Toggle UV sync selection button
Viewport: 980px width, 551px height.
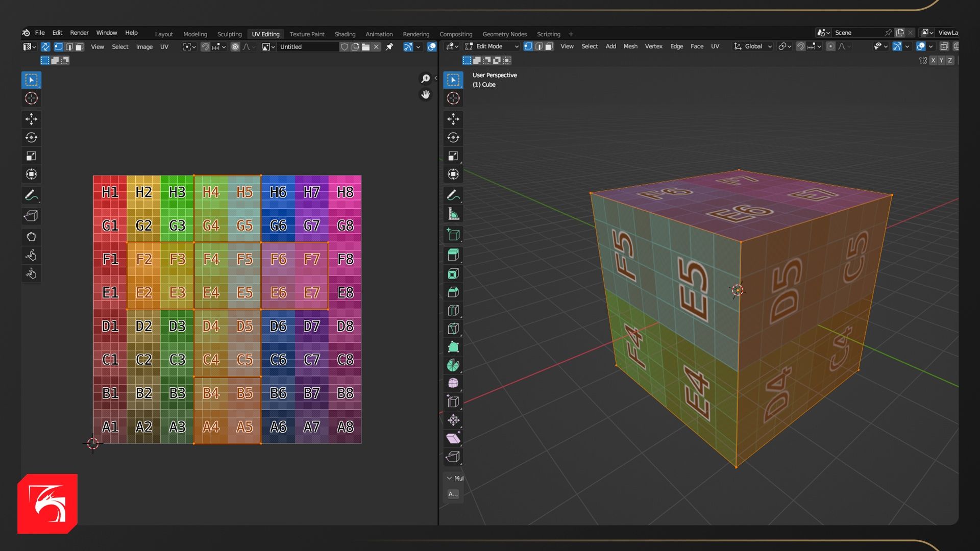point(45,46)
